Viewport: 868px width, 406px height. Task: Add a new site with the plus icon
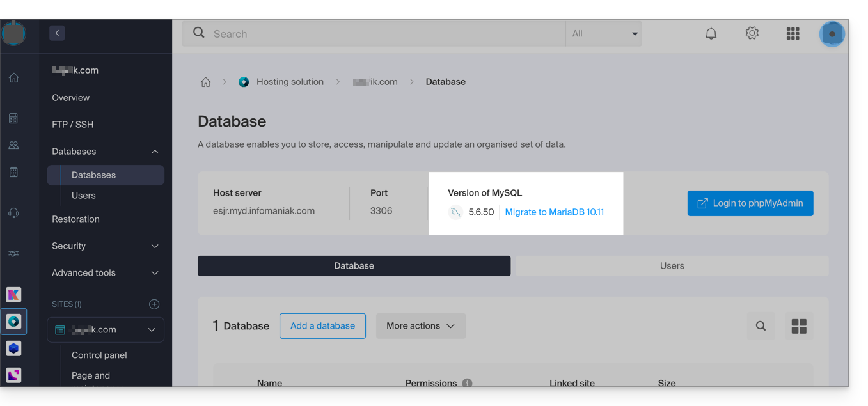(154, 304)
